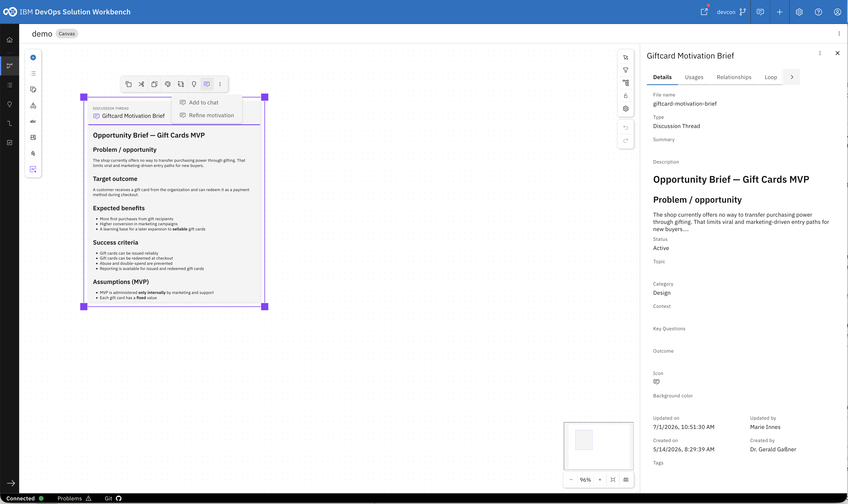The height and width of the screenshot is (504, 848).
Task: Open the tree hierarchy layout tool
Action: (x=626, y=83)
